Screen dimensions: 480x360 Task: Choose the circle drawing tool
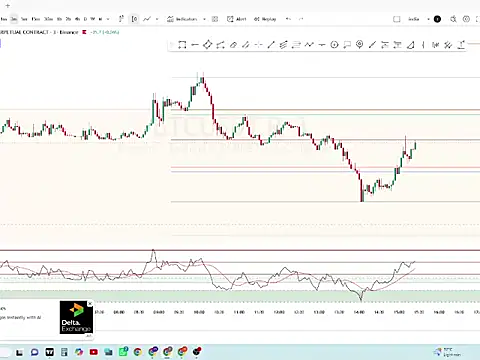pos(334,45)
